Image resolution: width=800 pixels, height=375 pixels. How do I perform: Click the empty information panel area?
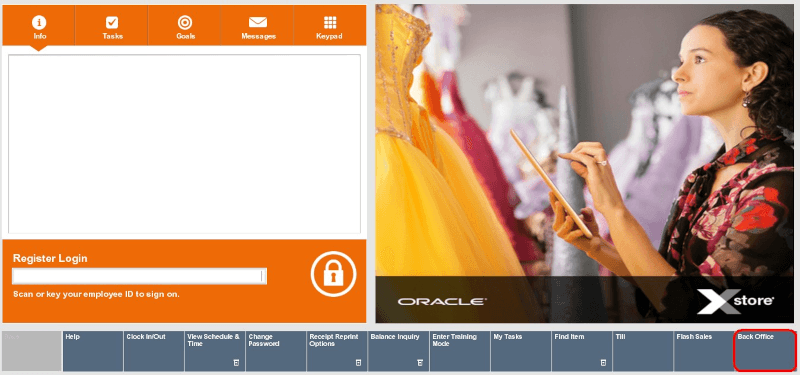[x=184, y=144]
